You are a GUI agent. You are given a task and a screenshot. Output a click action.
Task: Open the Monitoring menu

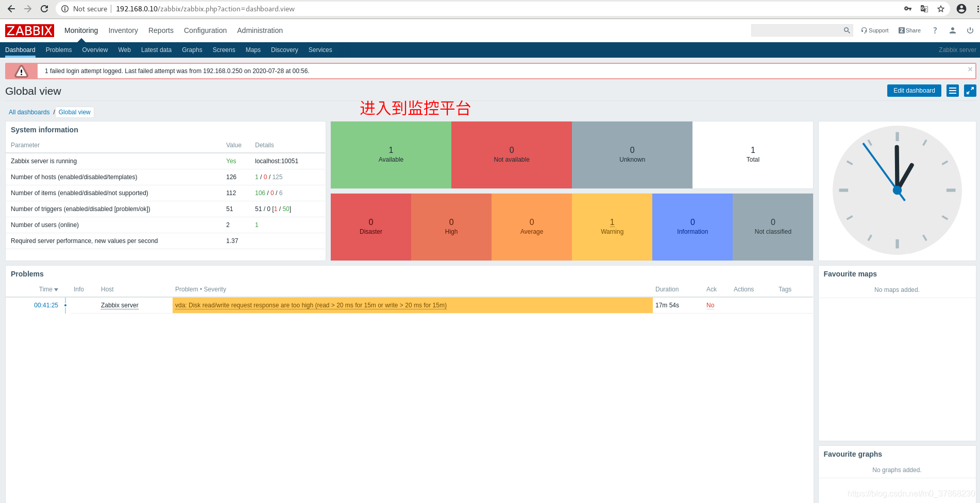pos(81,30)
